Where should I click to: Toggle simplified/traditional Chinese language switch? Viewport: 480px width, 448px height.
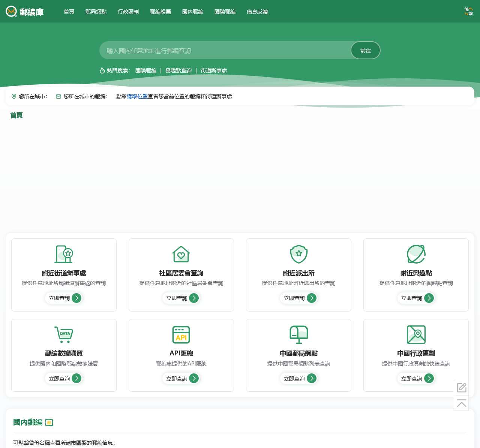468,12
